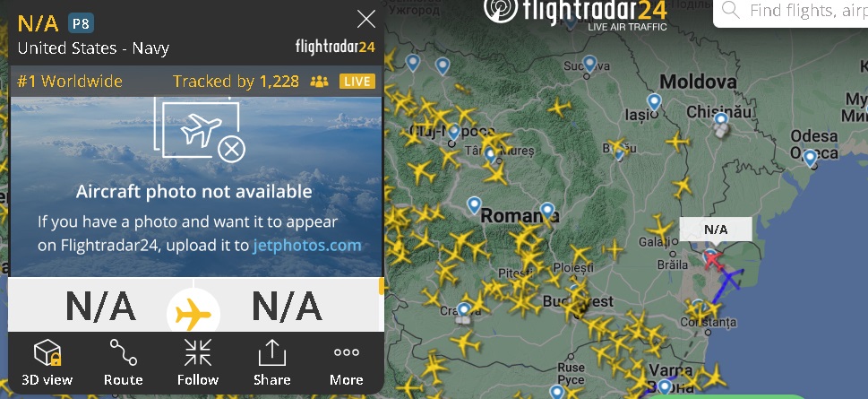The height and width of the screenshot is (399, 868).
Task: Click the Tracked by 1,228 counter
Action: [x=236, y=82]
